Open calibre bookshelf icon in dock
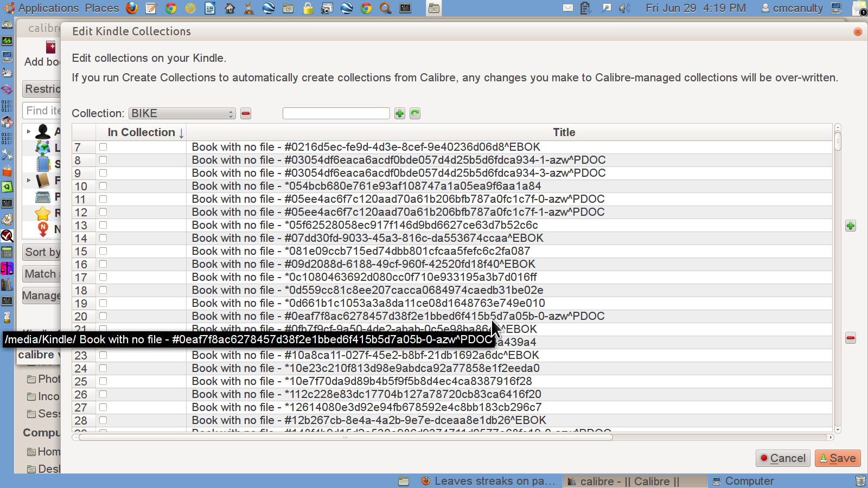868x488 pixels. (7, 285)
